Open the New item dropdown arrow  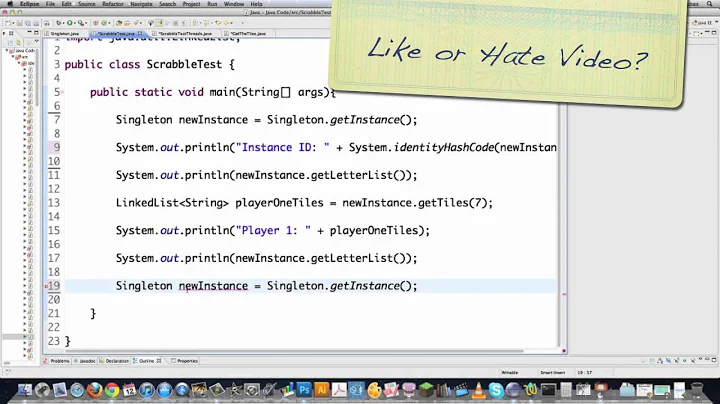13,23
